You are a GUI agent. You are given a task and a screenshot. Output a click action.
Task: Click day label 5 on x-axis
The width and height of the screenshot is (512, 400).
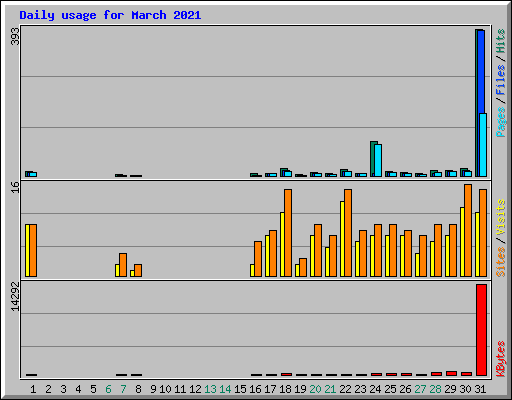(93, 389)
